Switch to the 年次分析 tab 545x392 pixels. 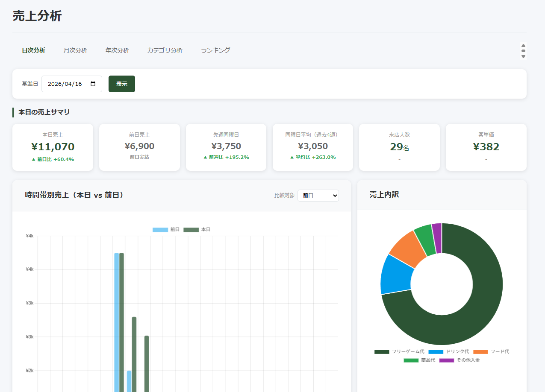(x=117, y=50)
